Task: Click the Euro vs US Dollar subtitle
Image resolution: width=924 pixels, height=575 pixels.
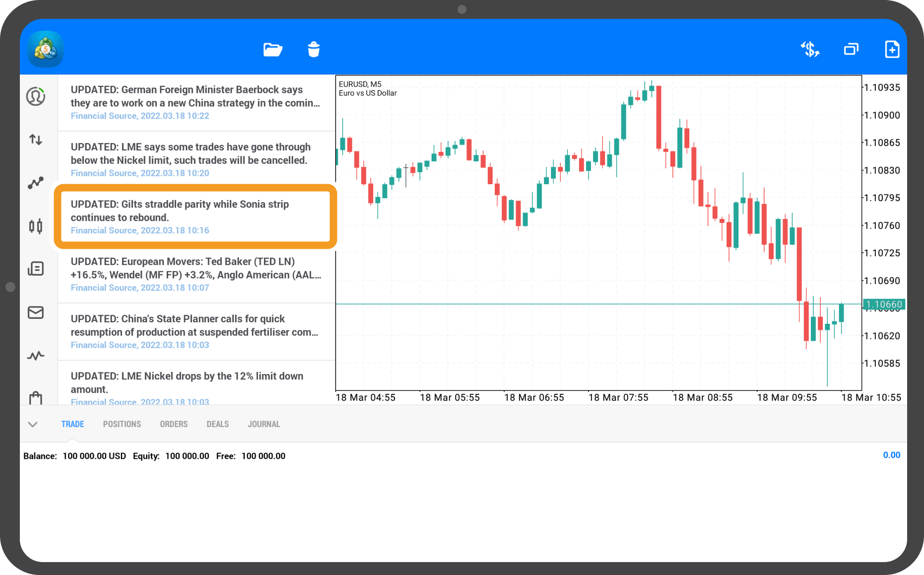Action: (368, 93)
